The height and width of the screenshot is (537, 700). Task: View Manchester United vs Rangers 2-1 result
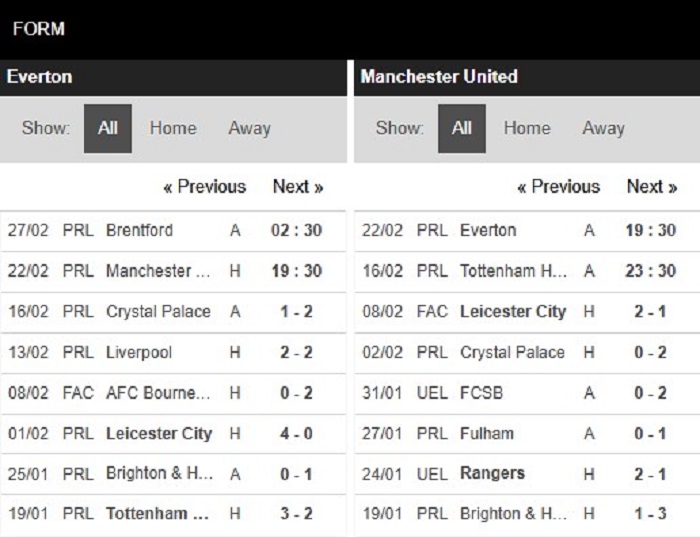click(527, 474)
